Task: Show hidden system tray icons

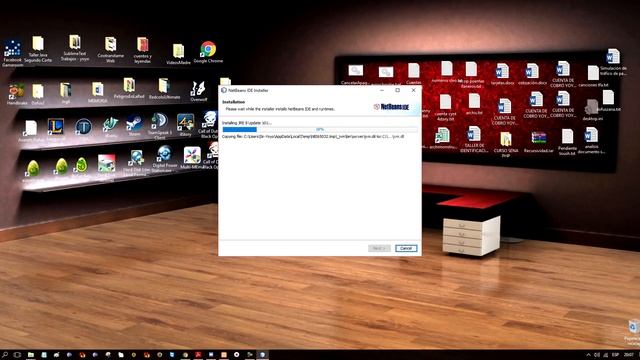Action: (588, 355)
